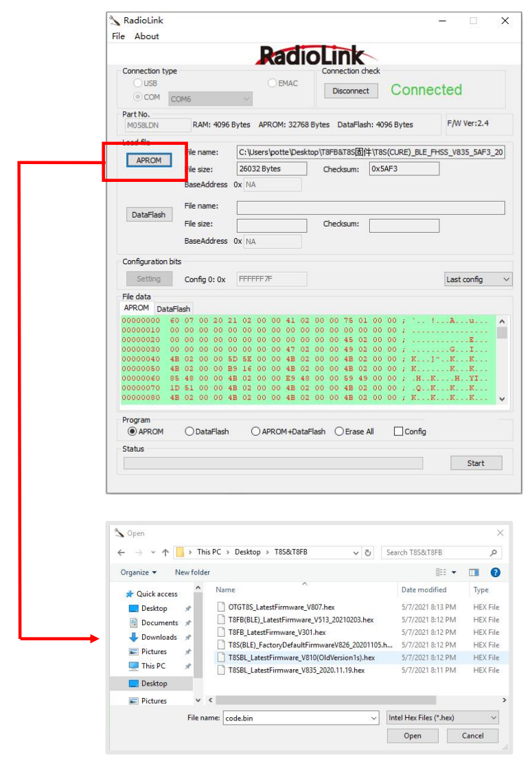Click the help question mark icon
The width and height of the screenshot is (532, 768).
point(495,572)
